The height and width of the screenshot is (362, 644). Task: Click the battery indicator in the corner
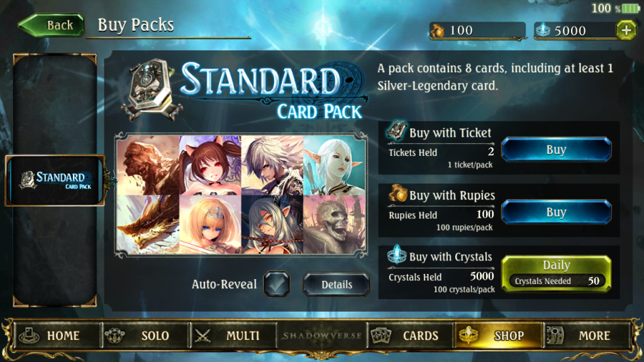pyautogui.click(x=630, y=8)
